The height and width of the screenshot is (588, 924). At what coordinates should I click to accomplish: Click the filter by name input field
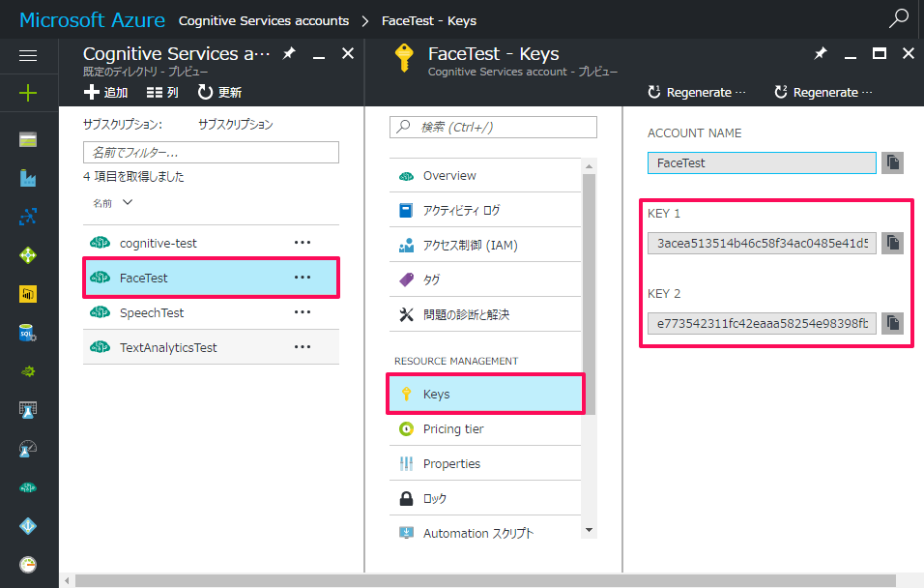pos(211,152)
